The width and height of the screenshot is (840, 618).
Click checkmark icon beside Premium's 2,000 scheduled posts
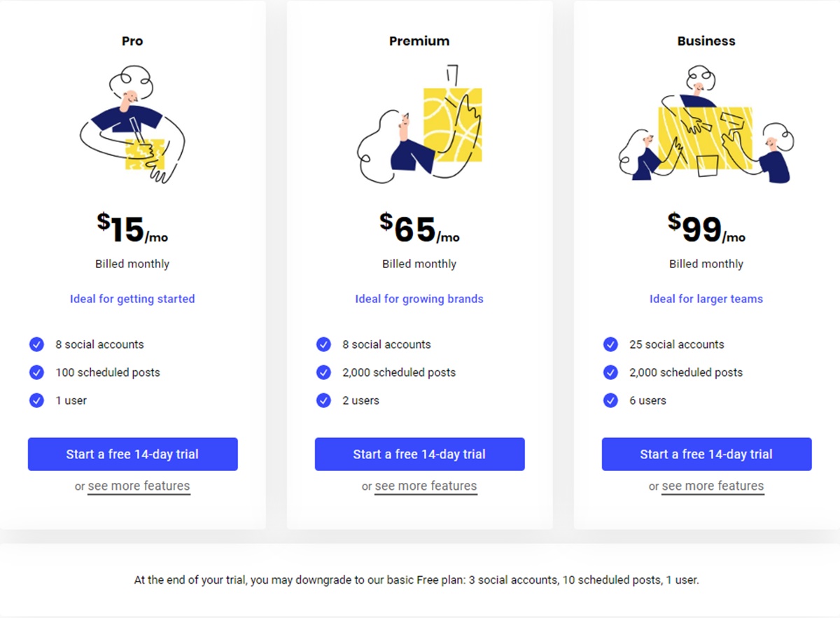(323, 372)
